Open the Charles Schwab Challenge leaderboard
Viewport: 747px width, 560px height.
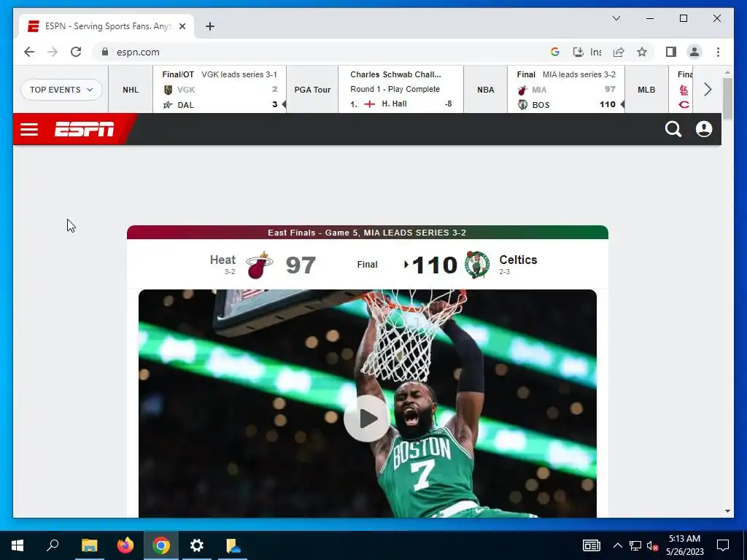click(400, 90)
